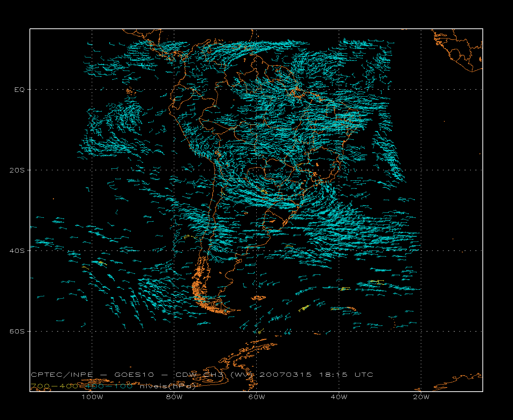Image resolution: width=513 pixels, height=420 pixels.
Task: Click the yellow '700-400' legend entry
Action: 54,386
